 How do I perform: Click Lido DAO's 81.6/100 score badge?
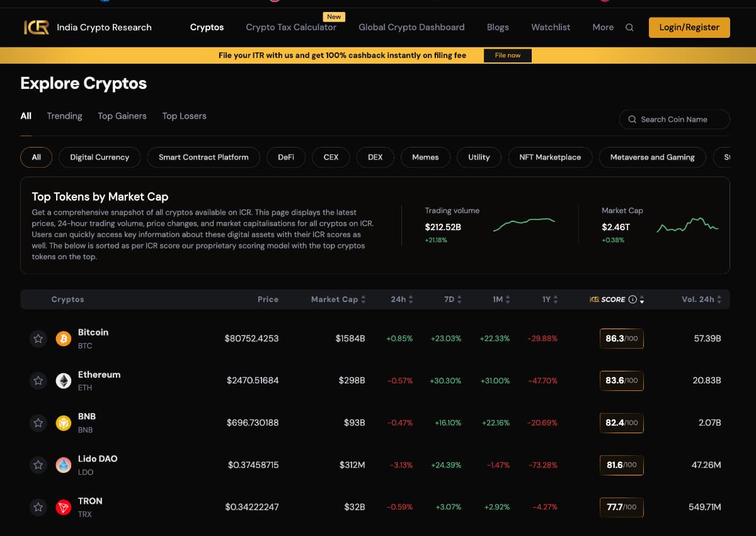click(x=622, y=465)
